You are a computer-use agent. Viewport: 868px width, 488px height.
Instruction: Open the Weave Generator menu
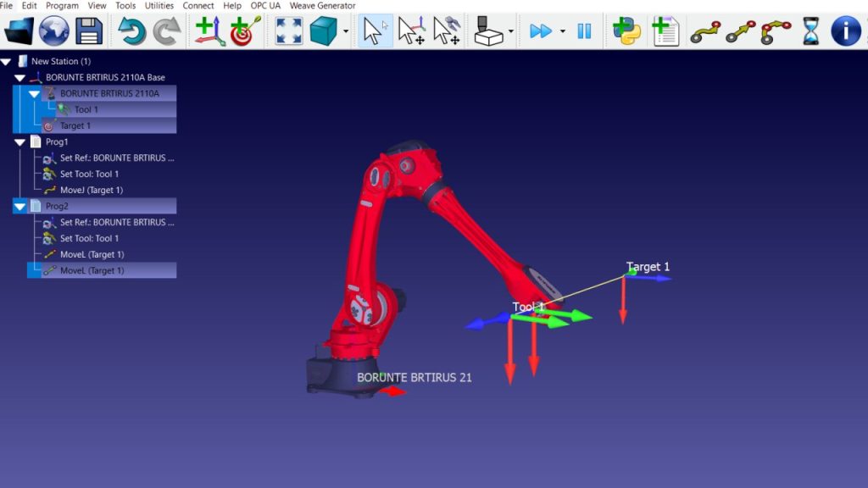(x=322, y=6)
